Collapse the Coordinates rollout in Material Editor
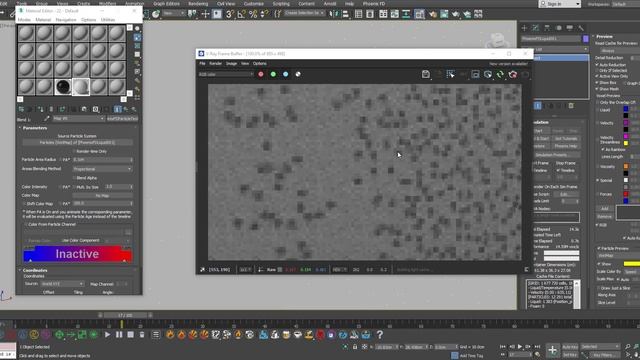The width and height of the screenshot is (640, 360). [x=35, y=270]
